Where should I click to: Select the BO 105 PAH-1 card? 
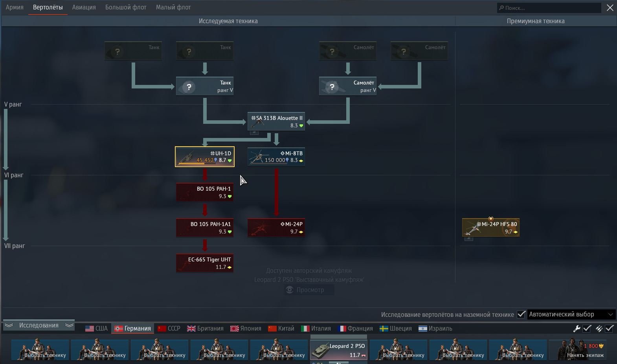click(x=205, y=192)
